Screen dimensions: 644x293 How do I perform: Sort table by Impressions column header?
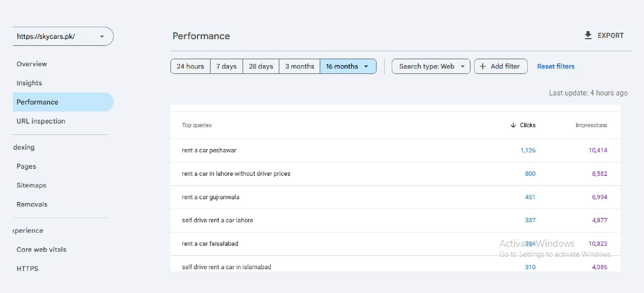click(591, 125)
